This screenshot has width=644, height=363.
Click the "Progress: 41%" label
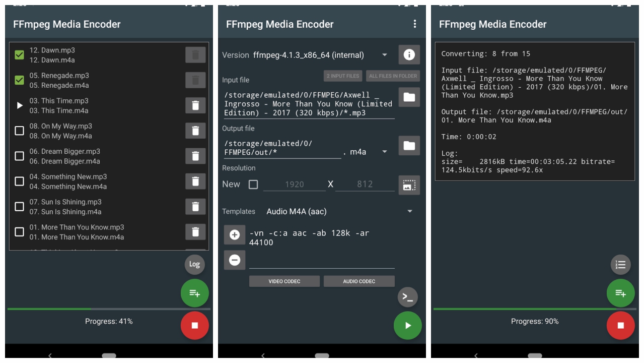pos(109,321)
